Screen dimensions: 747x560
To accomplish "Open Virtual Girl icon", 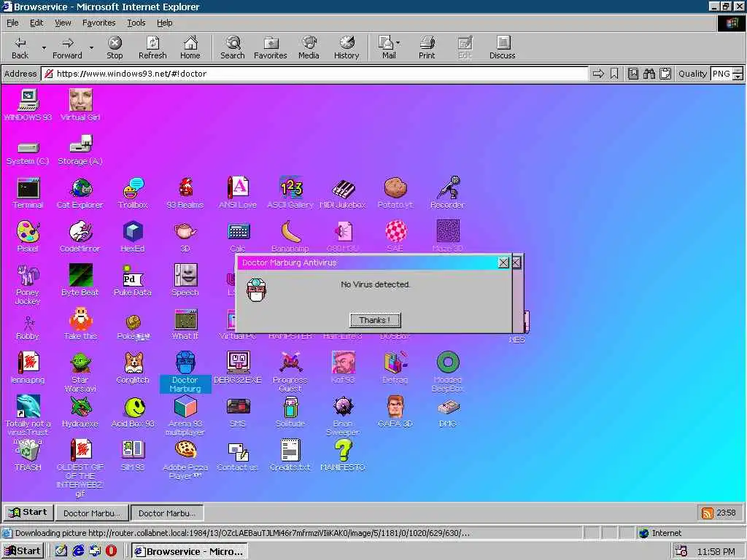I will click(x=80, y=105).
